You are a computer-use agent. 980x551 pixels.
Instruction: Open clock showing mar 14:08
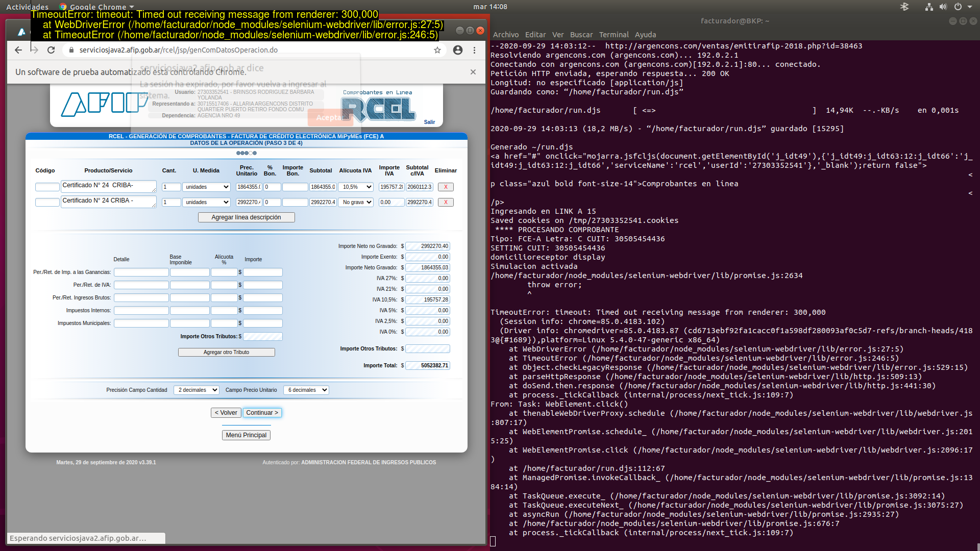pos(490,7)
